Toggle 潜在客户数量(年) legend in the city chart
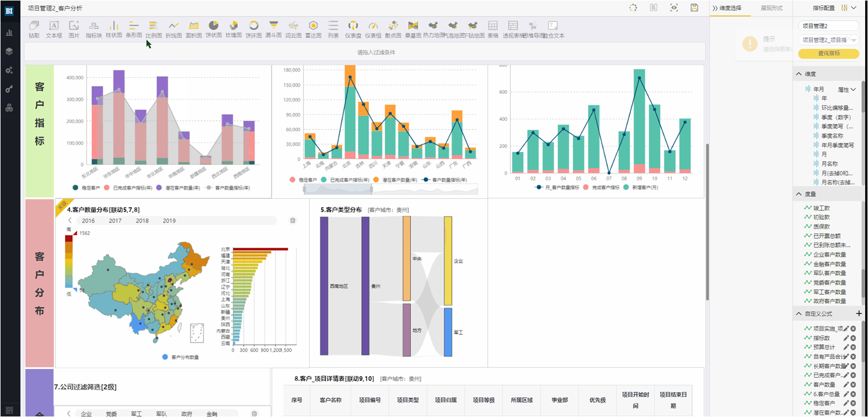868x417 pixels. click(396, 180)
